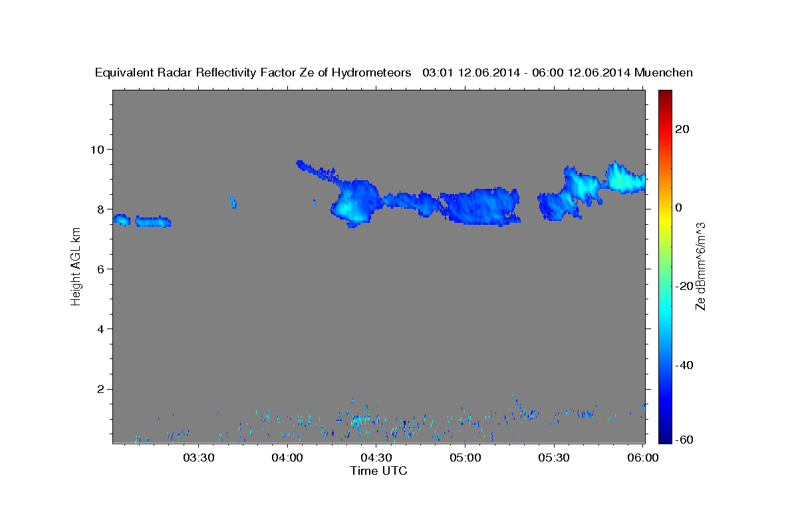This screenshot has width=798, height=532.
Task: Click the large cloud echo near 04:20
Action: 354,203
